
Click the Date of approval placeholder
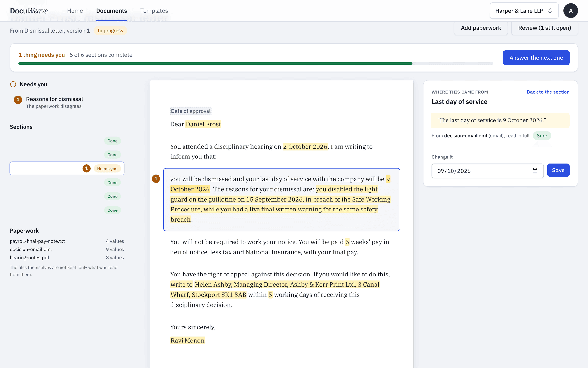(x=191, y=111)
